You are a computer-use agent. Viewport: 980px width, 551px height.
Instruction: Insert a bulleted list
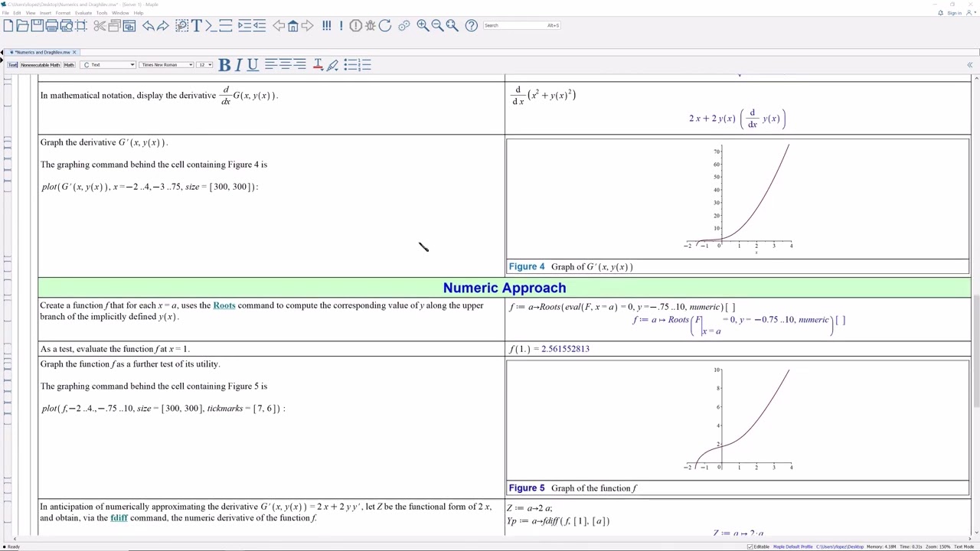[x=351, y=65]
